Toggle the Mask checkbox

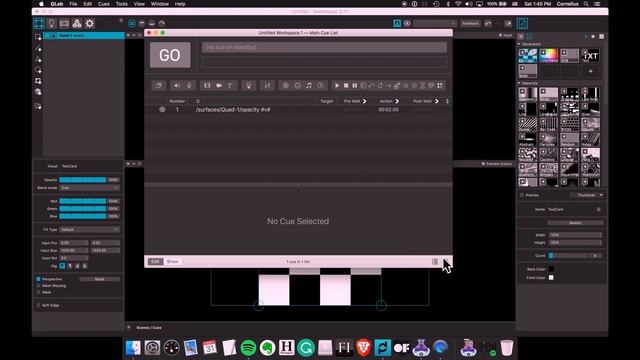tap(38, 292)
